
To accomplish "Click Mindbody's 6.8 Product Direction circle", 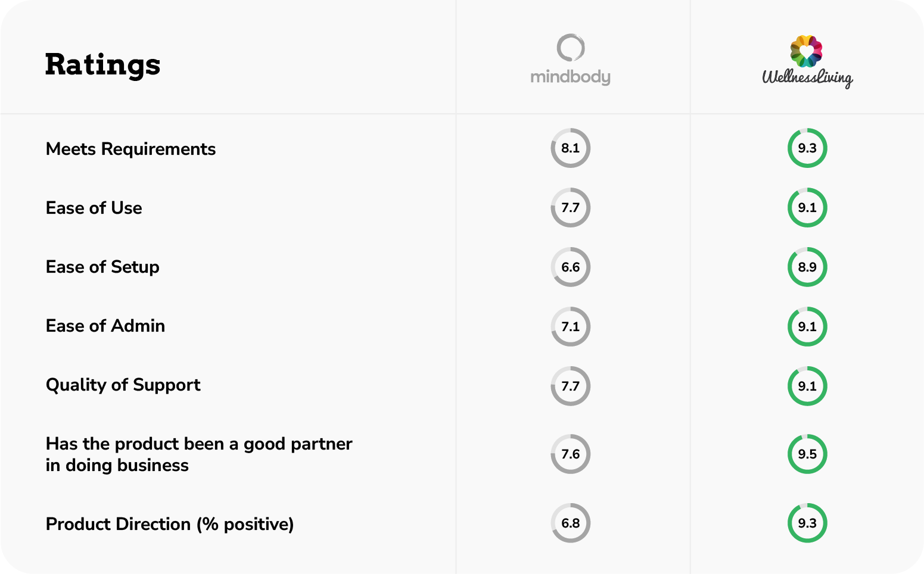I will click(x=570, y=523).
